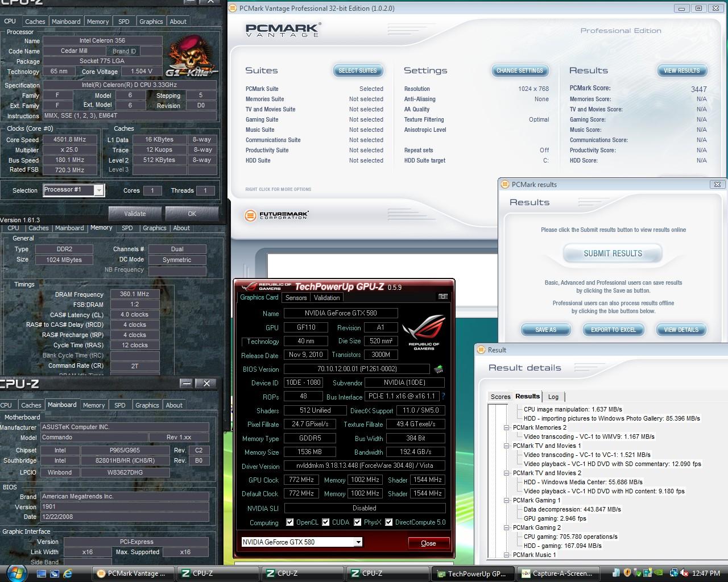Click the View Results button

tap(682, 70)
